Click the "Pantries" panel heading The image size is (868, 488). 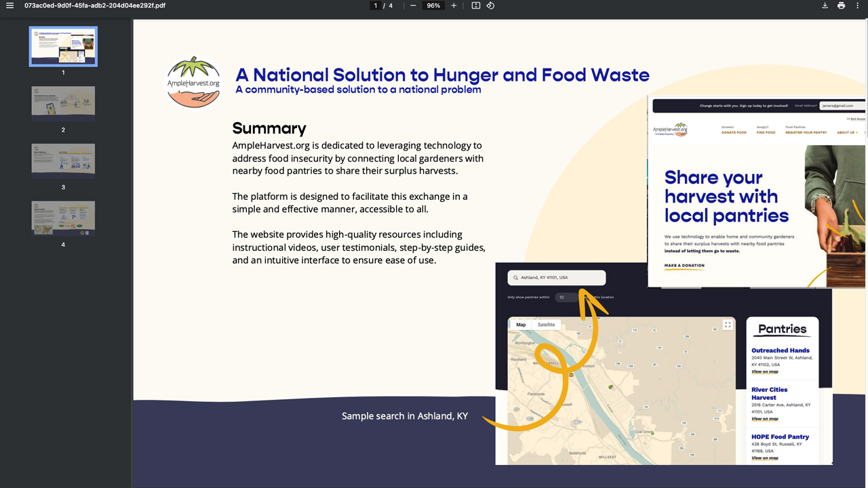[783, 329]
